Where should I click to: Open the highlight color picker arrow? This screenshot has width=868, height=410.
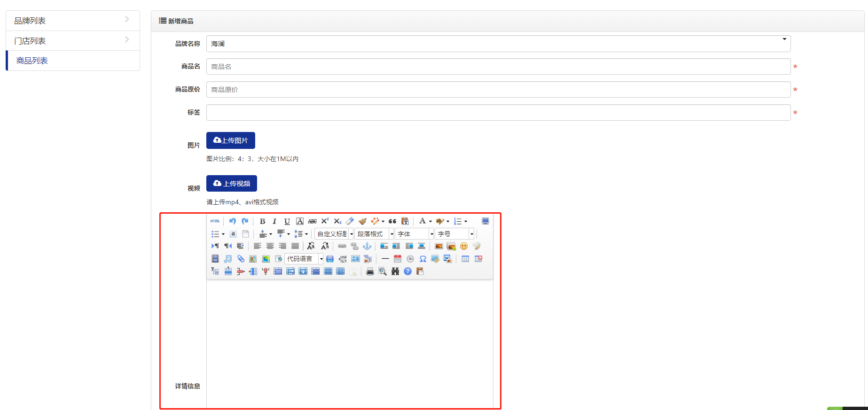coord(448,221)
